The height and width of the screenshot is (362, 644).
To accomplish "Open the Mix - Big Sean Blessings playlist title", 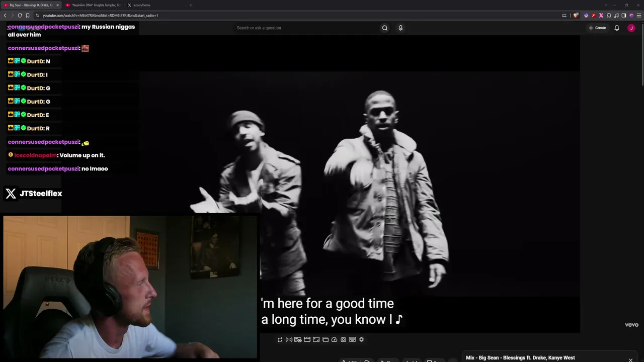I will (x=520, y=358).
